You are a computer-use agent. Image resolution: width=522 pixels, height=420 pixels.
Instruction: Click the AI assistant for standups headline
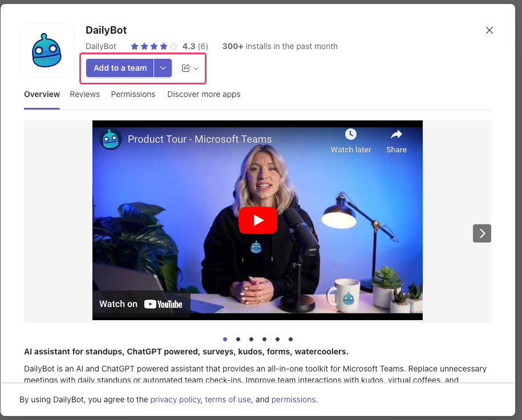(186, 352)
